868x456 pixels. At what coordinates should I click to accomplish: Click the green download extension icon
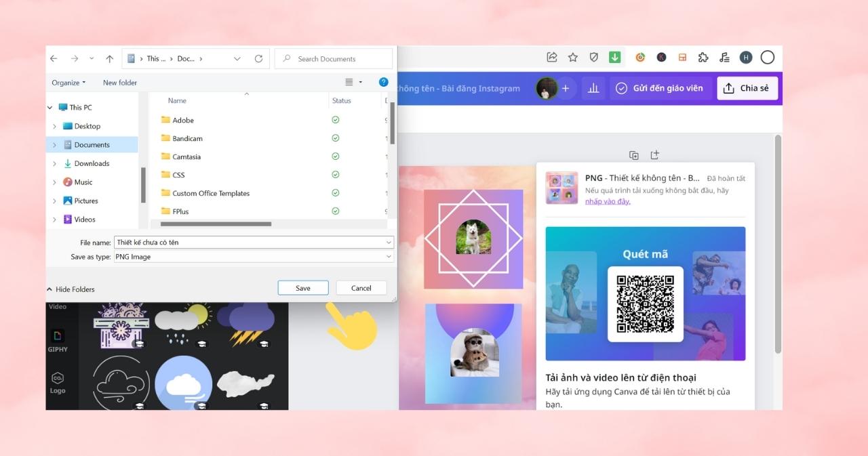coord(615,58)
